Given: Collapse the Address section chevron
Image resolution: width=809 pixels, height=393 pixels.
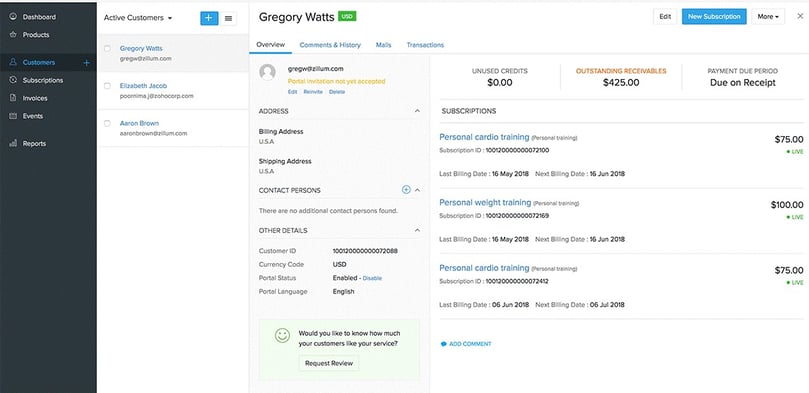Looking at the screenshot, I should click(417, 111).
